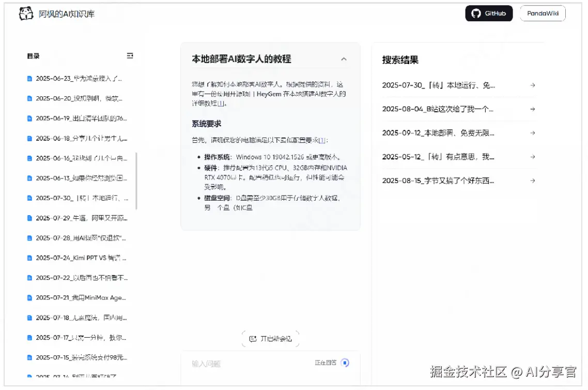Open doc icon for 2025-07-17 entry

click(x=29, y=337)
